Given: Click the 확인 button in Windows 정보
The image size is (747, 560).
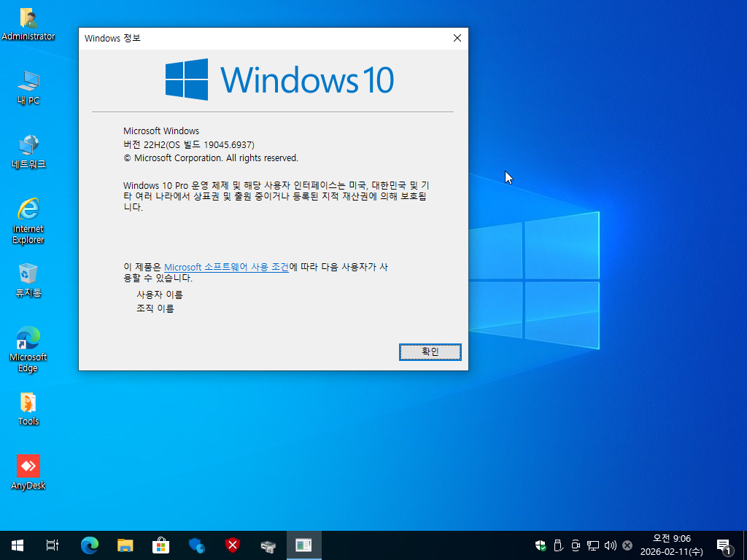Looking at the screenshot, I should pos(430,352).
